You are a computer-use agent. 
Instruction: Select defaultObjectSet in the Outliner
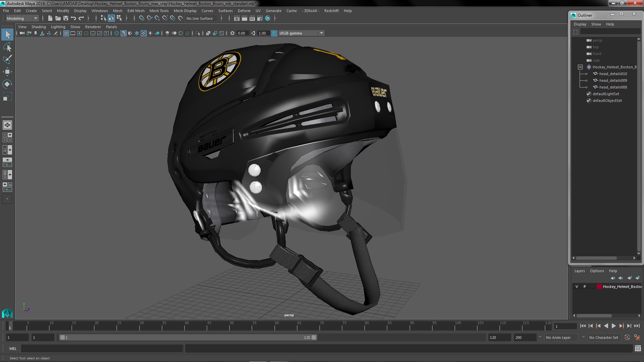(607, 101)
